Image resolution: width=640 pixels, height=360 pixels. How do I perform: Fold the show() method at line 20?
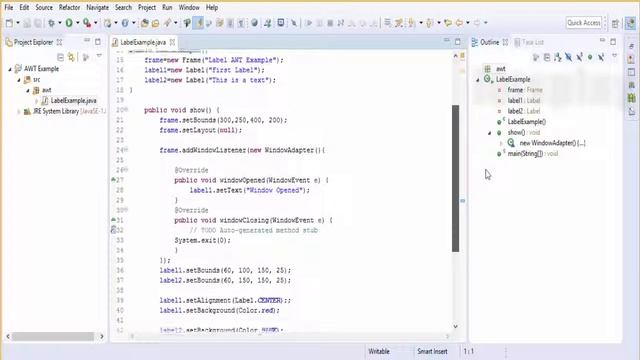(126, 110)
